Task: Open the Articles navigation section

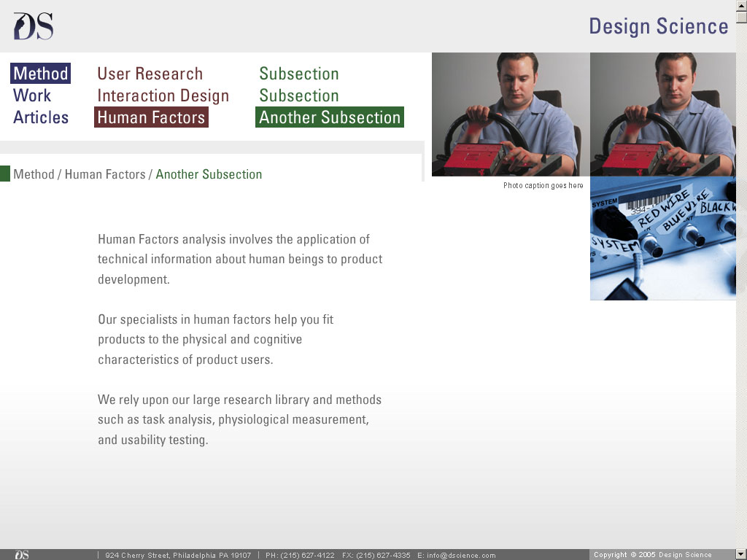Action: tap(41, 117)
